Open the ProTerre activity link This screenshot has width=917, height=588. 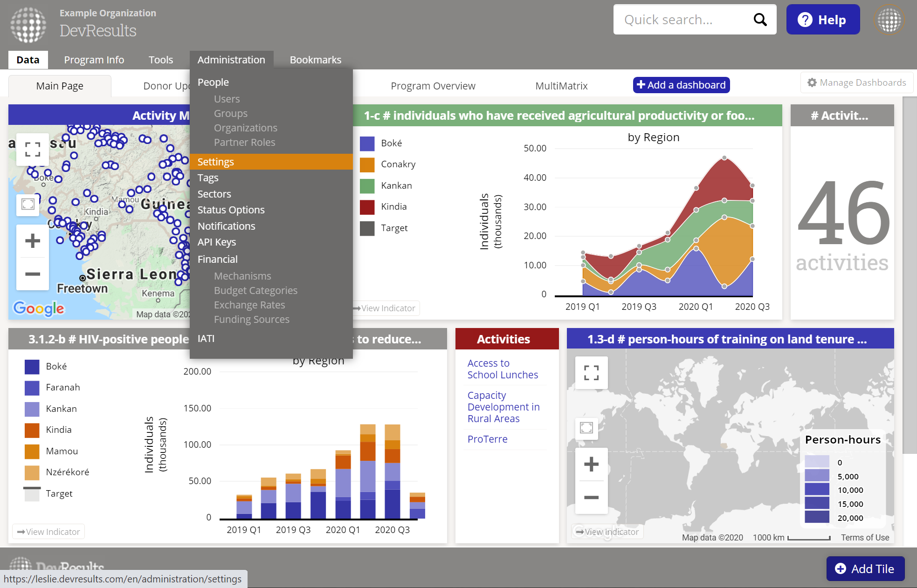pyautogui.click(x=487, y=439)
